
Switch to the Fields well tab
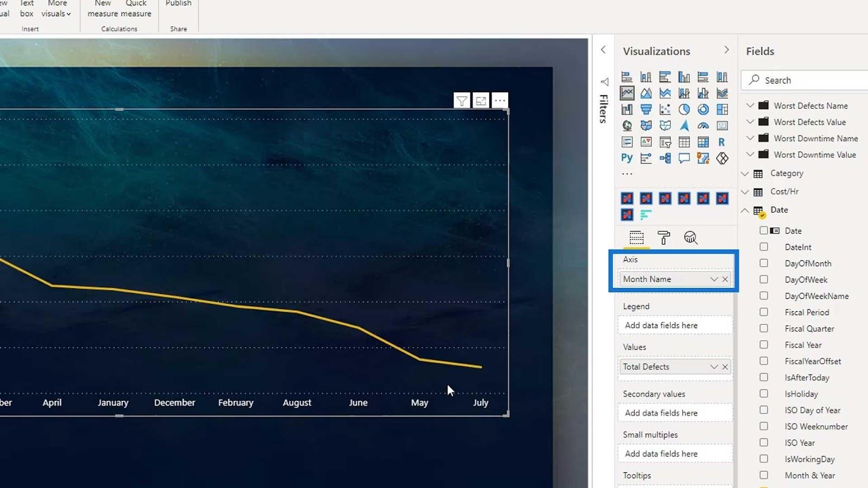tap(636, 238)
